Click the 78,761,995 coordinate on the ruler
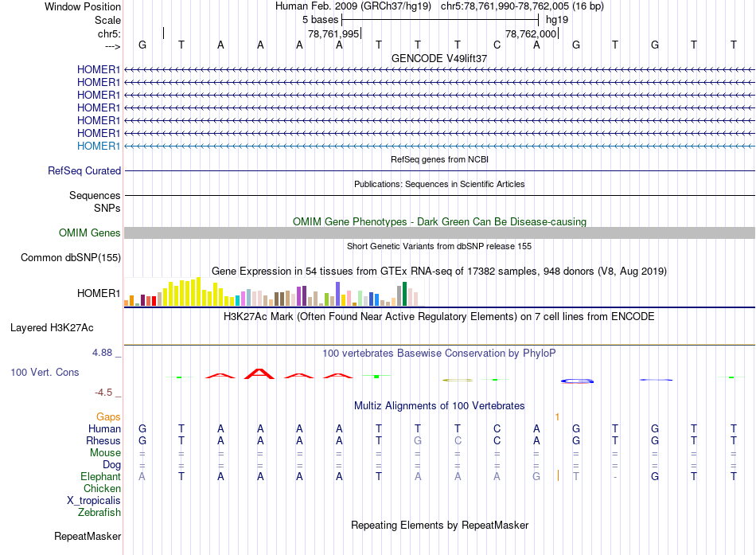Image resolution: width=756 pixels, height=555 pixels. pos(333,33)
